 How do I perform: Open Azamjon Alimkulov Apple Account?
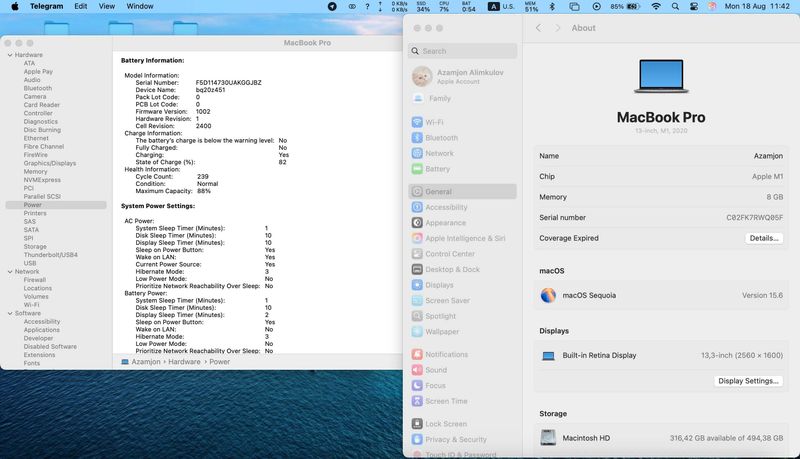(462, 76)
